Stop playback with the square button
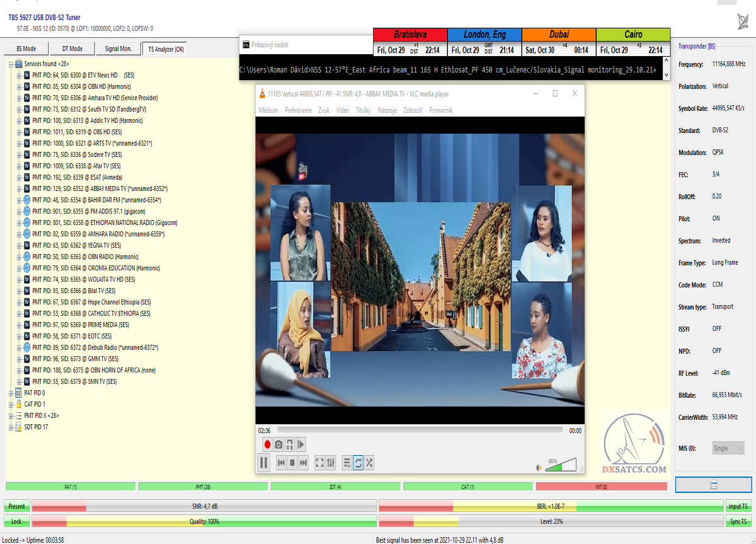The height and width of the screenshot is (544, 756). coord(292,463)
